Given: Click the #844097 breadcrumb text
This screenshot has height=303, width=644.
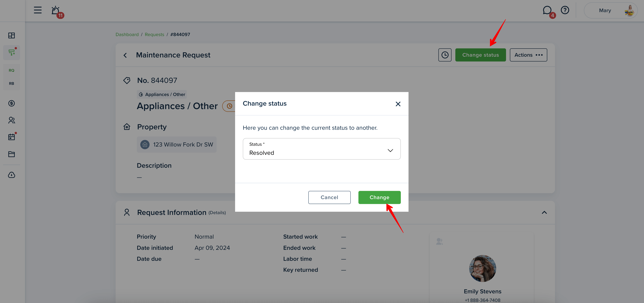Looking at the screenshot, I should 180,35.
